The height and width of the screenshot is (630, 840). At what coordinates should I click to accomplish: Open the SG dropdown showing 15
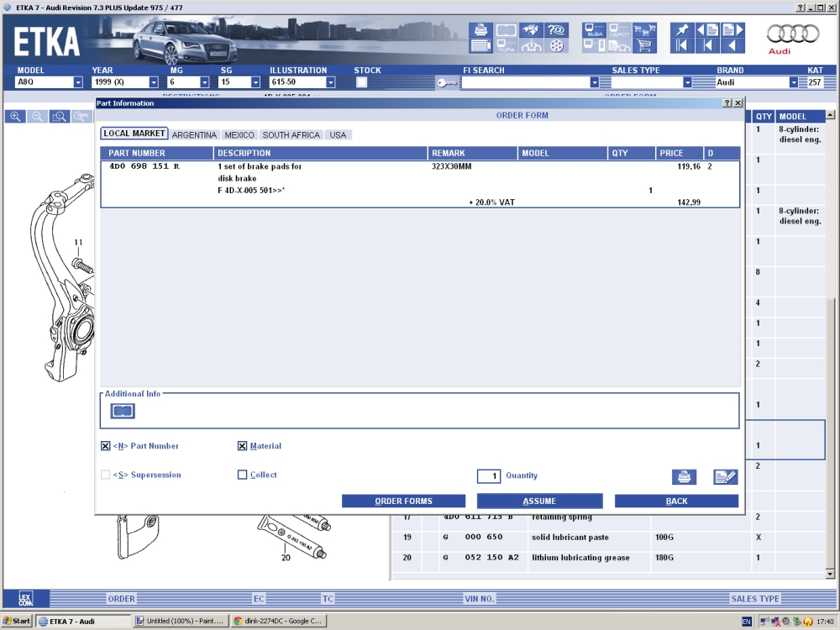click(255, 82)
